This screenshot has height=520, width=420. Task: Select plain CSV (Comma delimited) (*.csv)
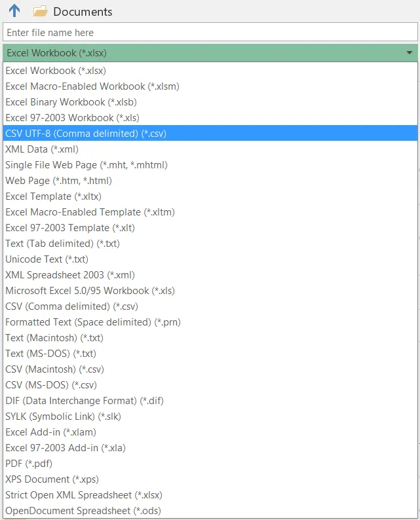click(210, 306)
